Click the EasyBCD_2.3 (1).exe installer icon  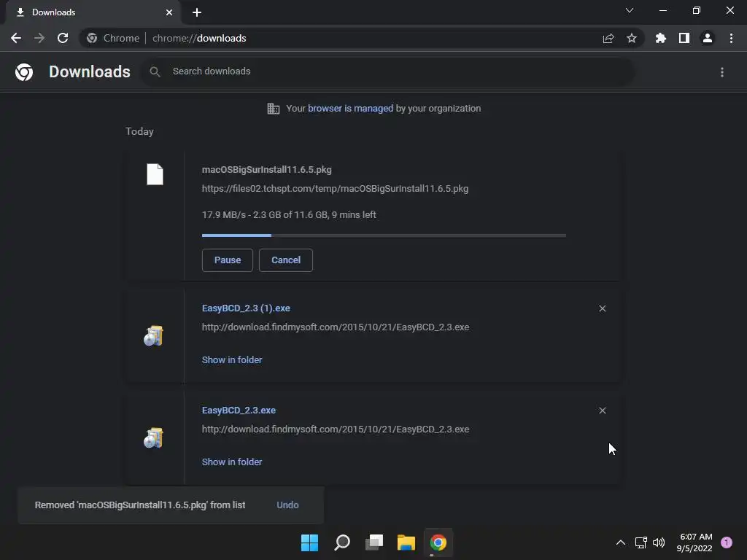tap(153, 335)
